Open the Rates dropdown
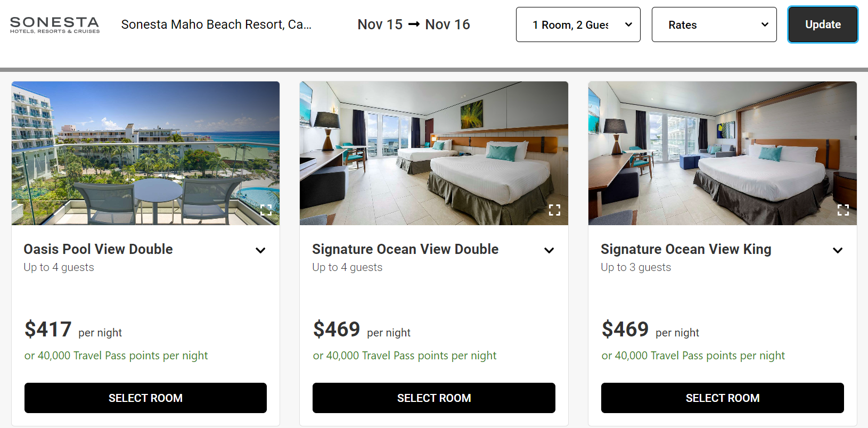Viewport: 868px width, 428px height. click(x=714, y=24)
